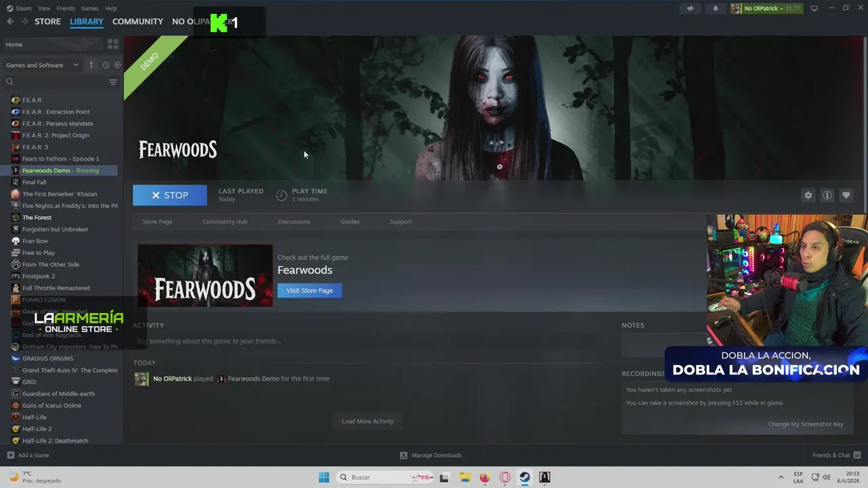Show recently played via clock icon
The width and height of the screenshot is (868, 488).
(x=106, y=65)
